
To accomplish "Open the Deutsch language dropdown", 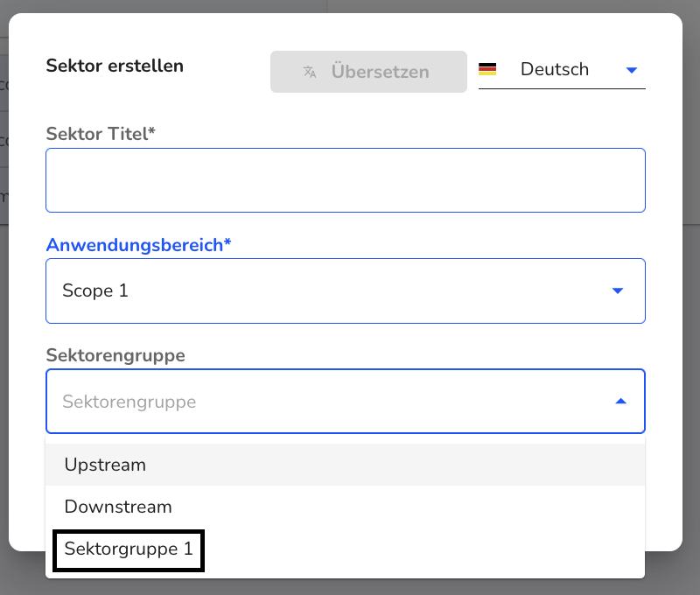I will coord(562,70).
